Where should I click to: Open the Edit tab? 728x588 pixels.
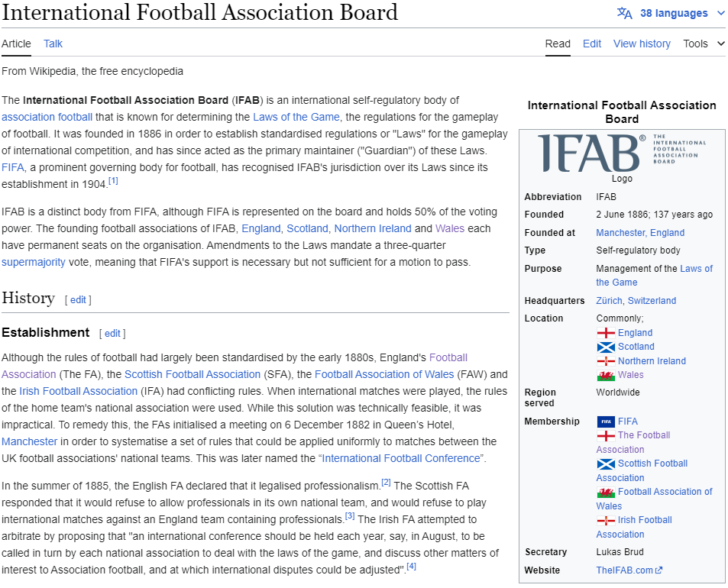(x=592, y=44)
